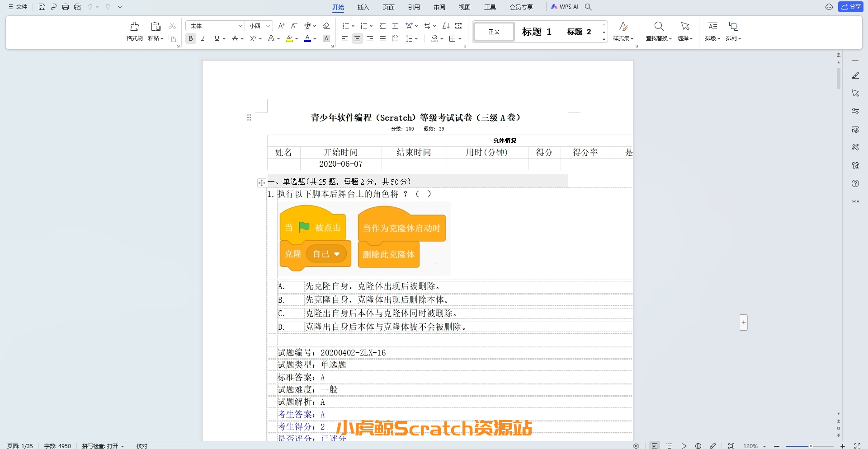Click the settings sliders icon in right sidebar
The image size is (868, 449).
click(x=855, y=111)
